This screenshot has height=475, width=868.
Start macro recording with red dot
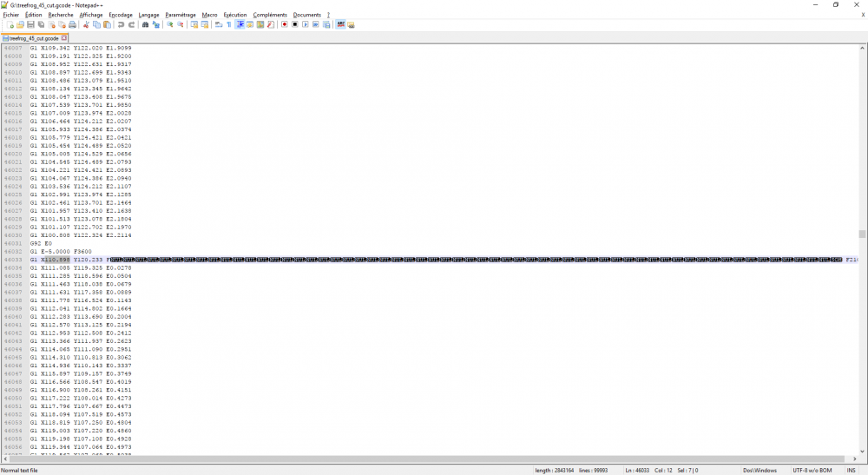[285, 24]
